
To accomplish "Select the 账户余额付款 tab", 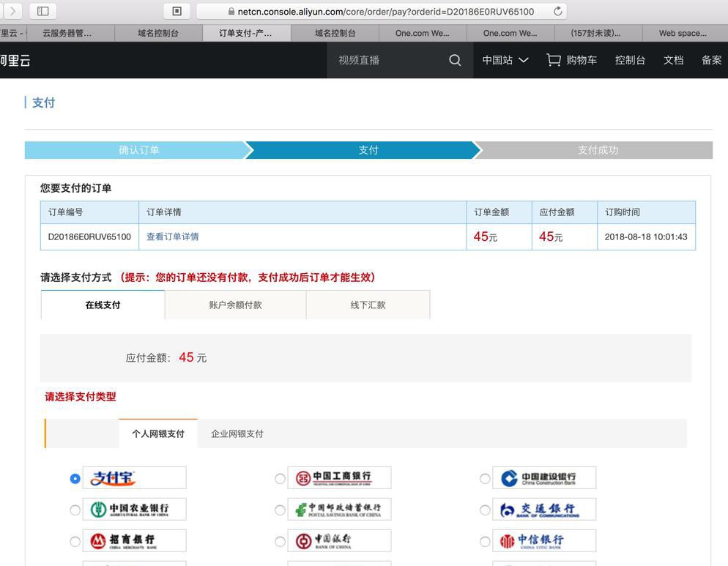I will pyautogui.click(x=235, y=305).
